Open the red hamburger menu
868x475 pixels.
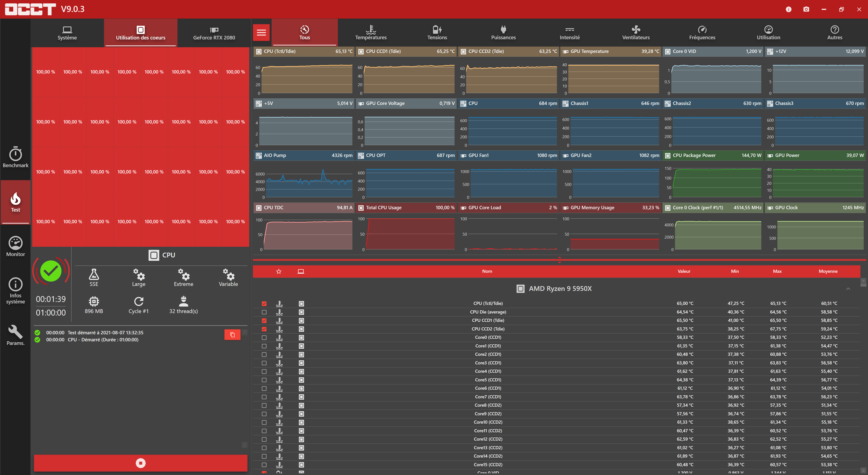pos(261,32)
